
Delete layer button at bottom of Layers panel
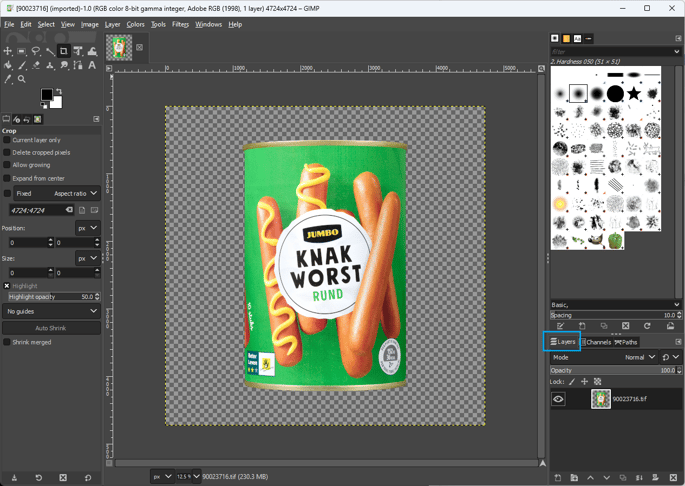click(x=673, y=478)
